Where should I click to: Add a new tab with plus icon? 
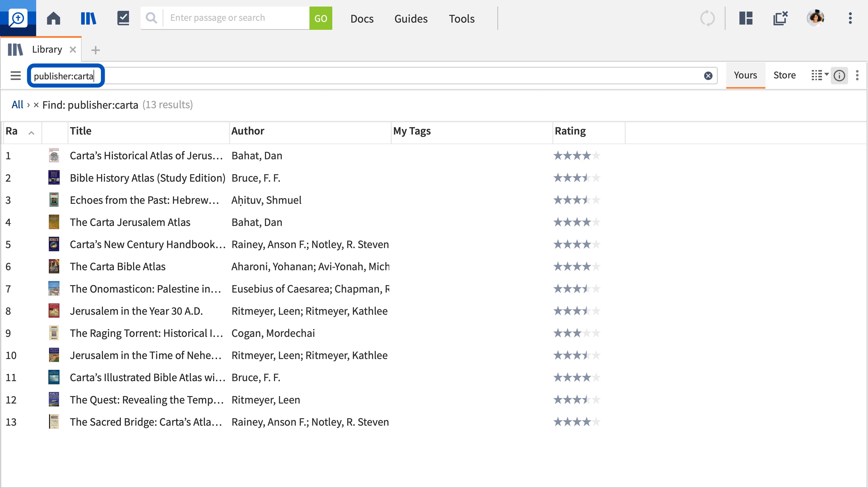point(96,50)
